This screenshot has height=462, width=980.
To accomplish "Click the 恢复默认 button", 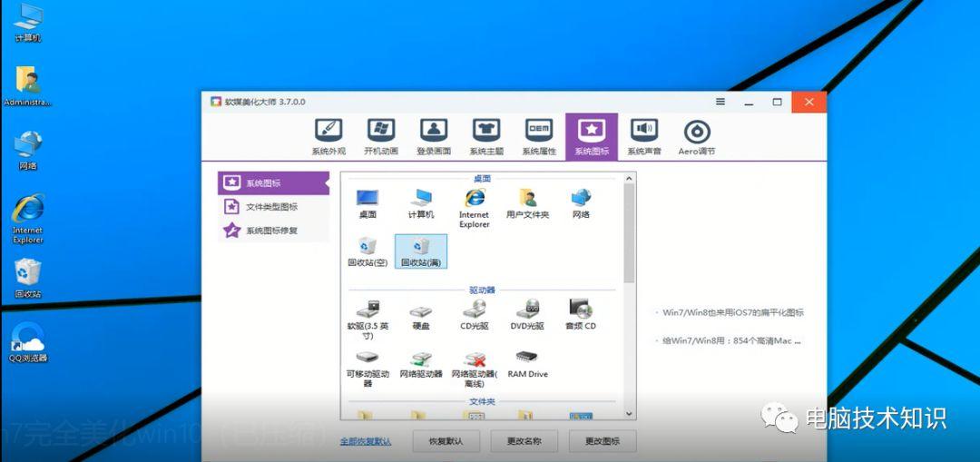I will point(446,441).
